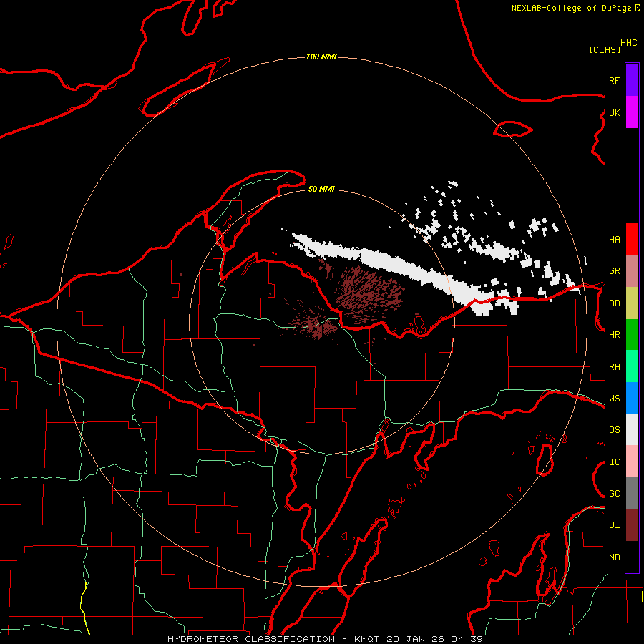Click the IC legend label

614,462
